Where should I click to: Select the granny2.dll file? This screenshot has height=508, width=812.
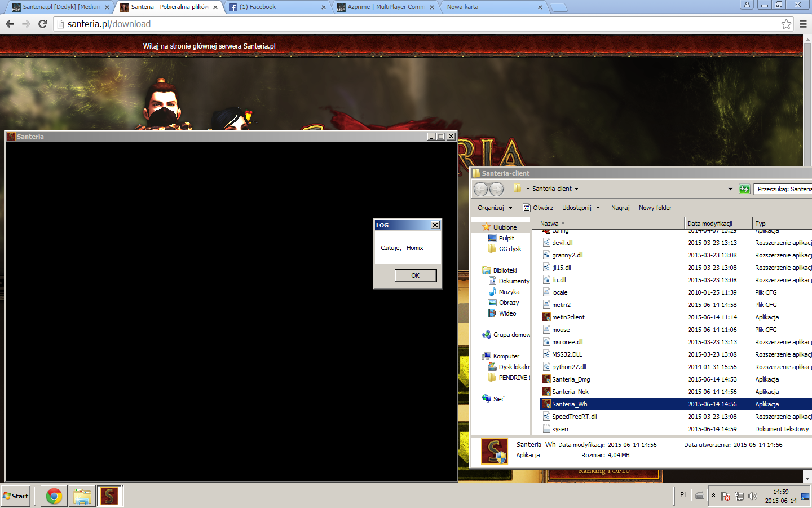[567, 255]
